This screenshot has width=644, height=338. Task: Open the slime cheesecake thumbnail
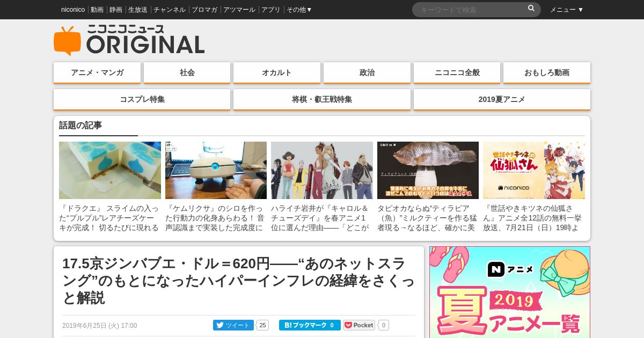pyautogui.click(x=110, y=170)
